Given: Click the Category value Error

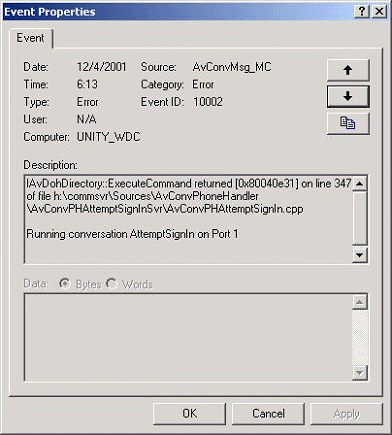Looking at the screenshot, I should click(203, 84).
